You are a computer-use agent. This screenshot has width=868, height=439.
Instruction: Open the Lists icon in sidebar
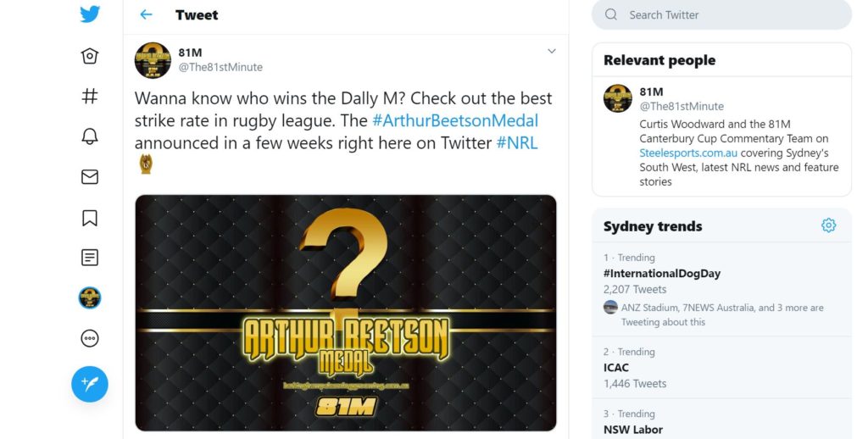tap(90, 258)
